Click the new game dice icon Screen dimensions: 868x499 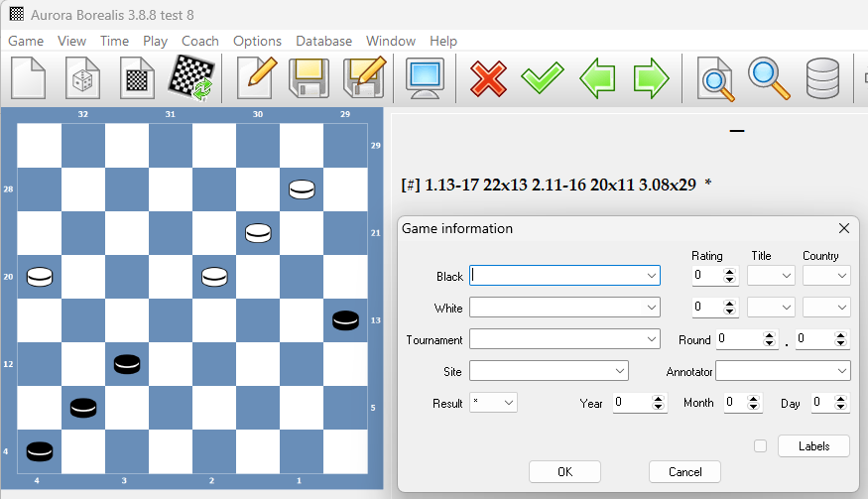point(82,78)
